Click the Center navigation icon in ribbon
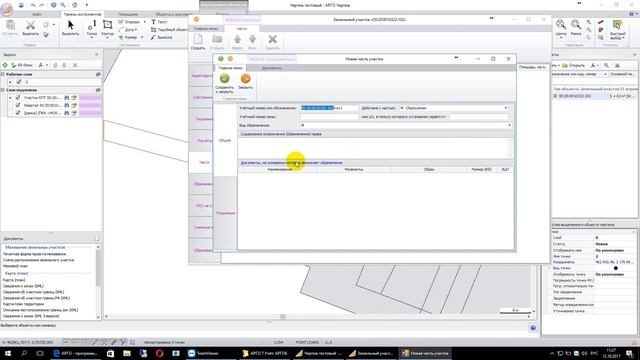 561,28
